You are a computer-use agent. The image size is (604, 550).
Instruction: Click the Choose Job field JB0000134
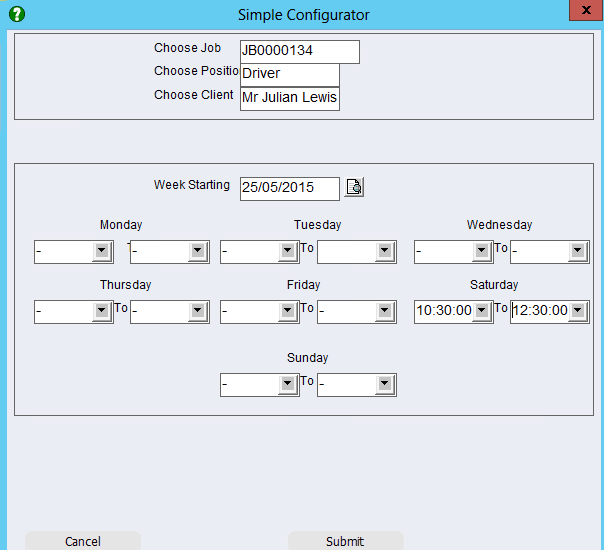coord(299,52)
